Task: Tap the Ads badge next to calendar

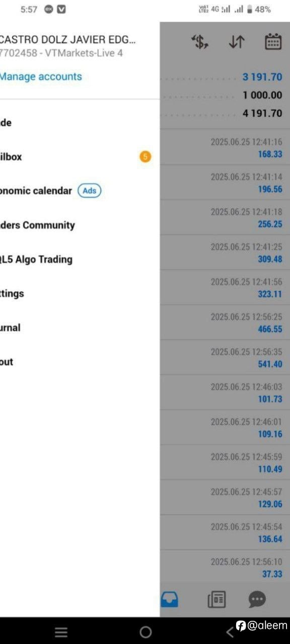Action: 90,191
